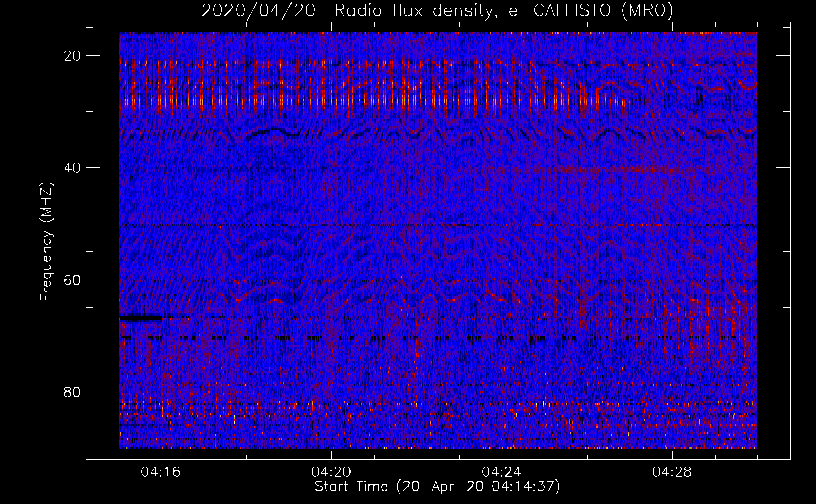The height and width of the screenshot is (504, 816).
Task: Click the frequency tick label "40"
Action: click(73, 168)
